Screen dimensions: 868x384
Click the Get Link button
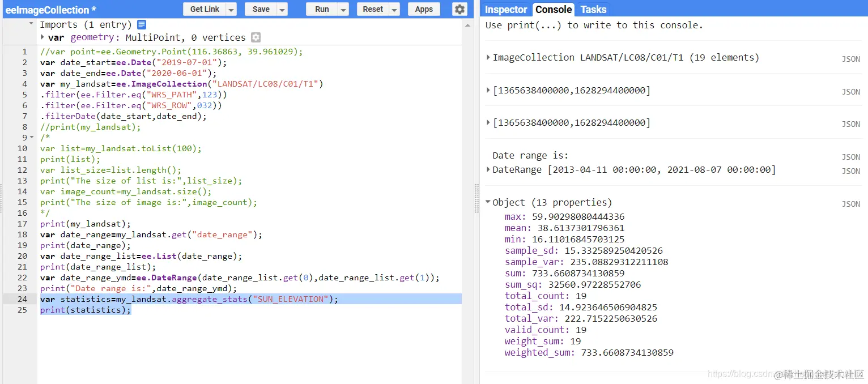point(205,9)
